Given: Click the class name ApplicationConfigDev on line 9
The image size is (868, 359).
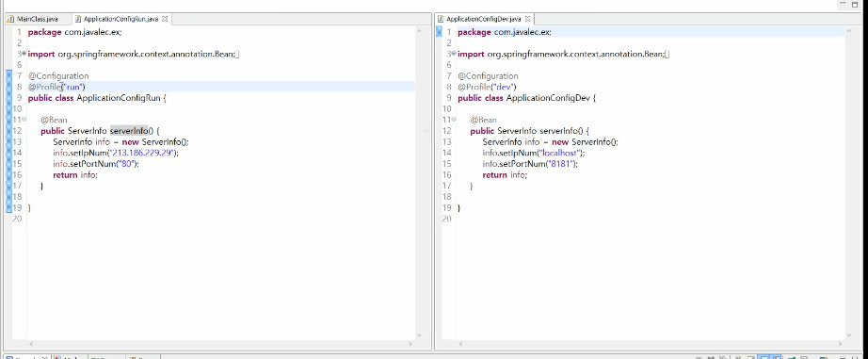Looking at the screenshot, I should click(549, 98).
